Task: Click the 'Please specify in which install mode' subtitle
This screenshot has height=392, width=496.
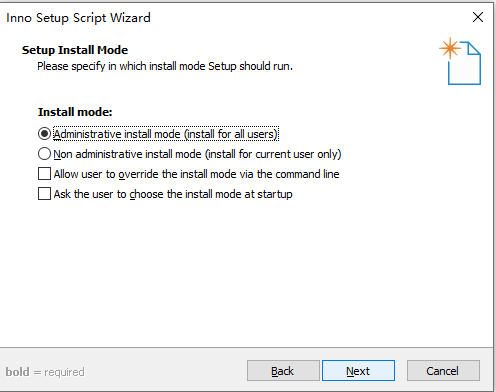Action: pos(165,66)
